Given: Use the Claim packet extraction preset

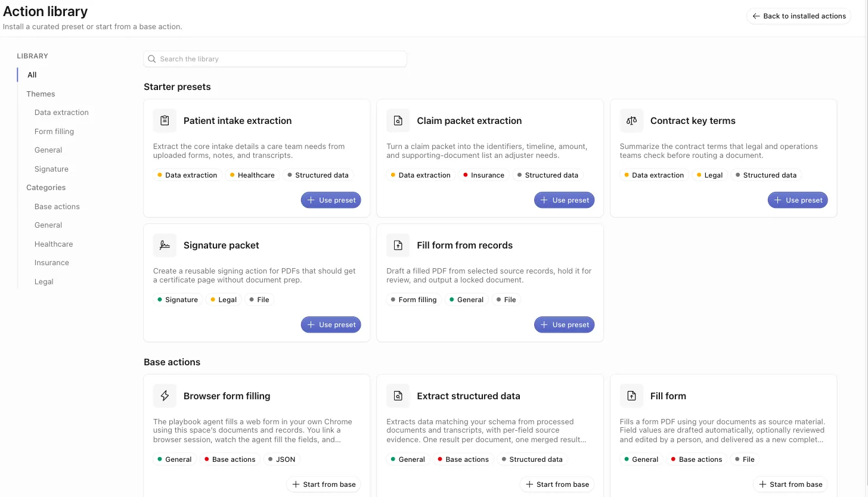Looking at the screenshot, I should pyautogui.click(x=565, y=200).
